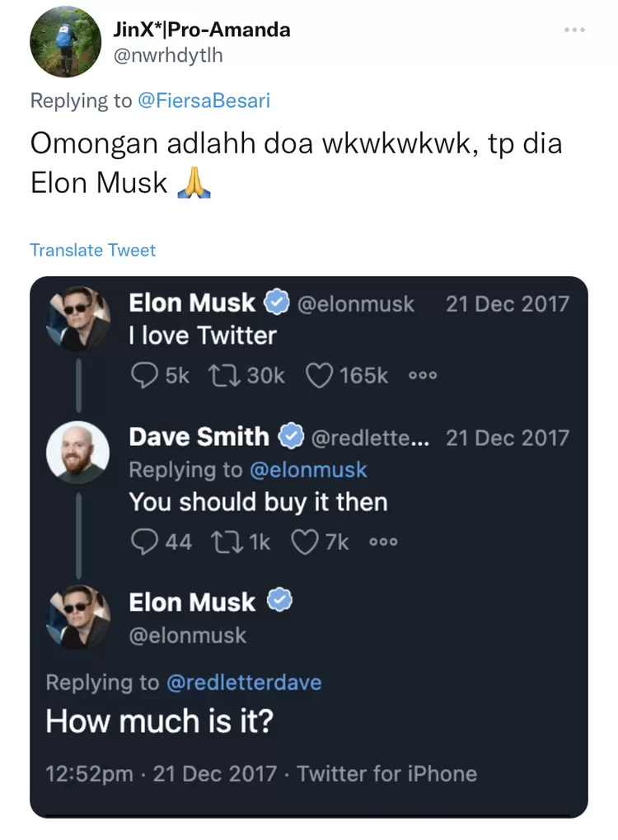The image size is (618, 840).
Task: Click the Translate Tweet link
Action: (x=92, y=251)
